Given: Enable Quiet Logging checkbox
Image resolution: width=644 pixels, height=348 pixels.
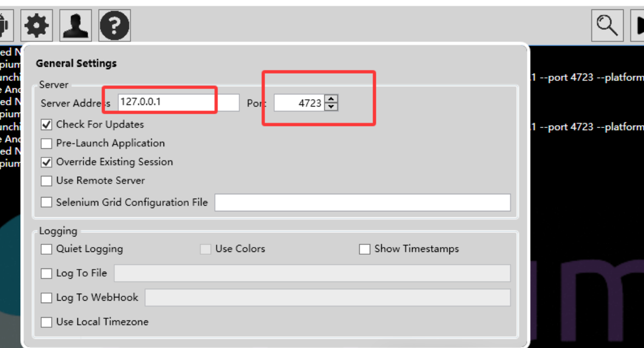Looking at the screenshot, I should pyautogui.click(x=47, y=249).
